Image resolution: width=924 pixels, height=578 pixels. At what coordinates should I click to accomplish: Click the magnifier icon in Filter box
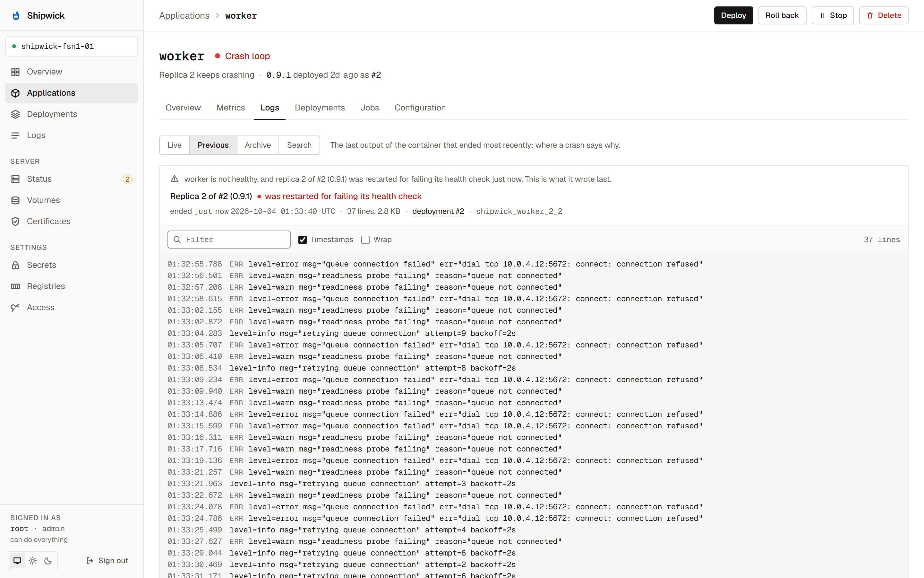point(177,239)
